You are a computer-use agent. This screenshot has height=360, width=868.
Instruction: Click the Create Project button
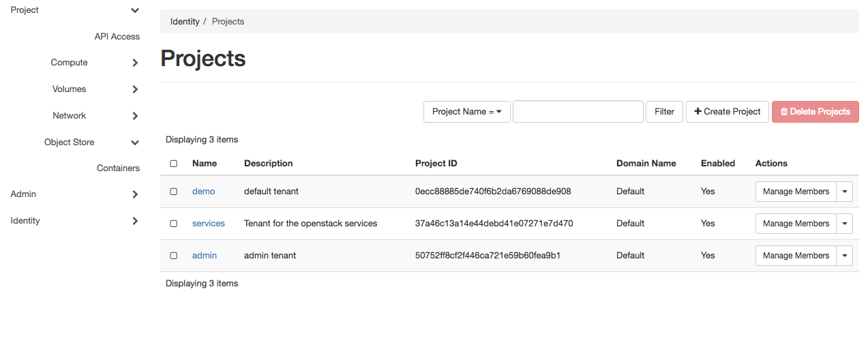point(728,112)
